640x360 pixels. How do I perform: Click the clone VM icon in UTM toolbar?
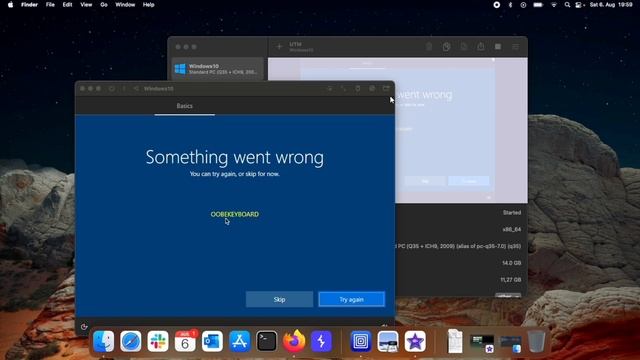[447, 47]
